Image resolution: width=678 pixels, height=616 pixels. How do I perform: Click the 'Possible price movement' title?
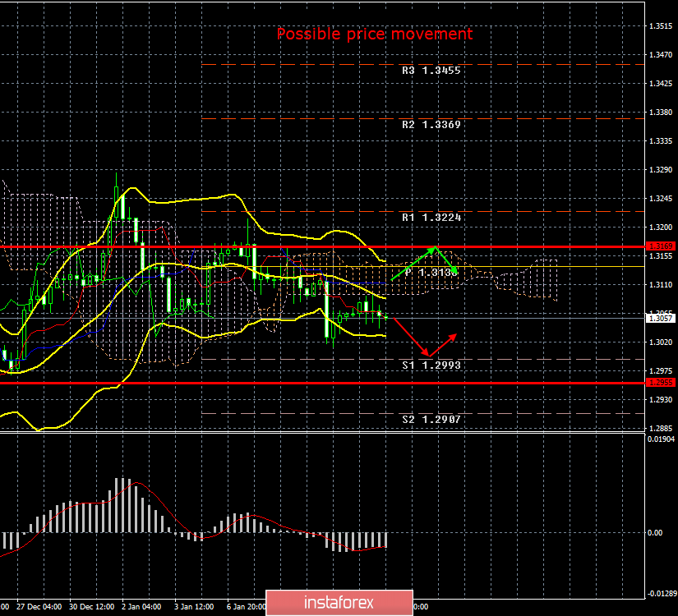(x=374, y=34)
